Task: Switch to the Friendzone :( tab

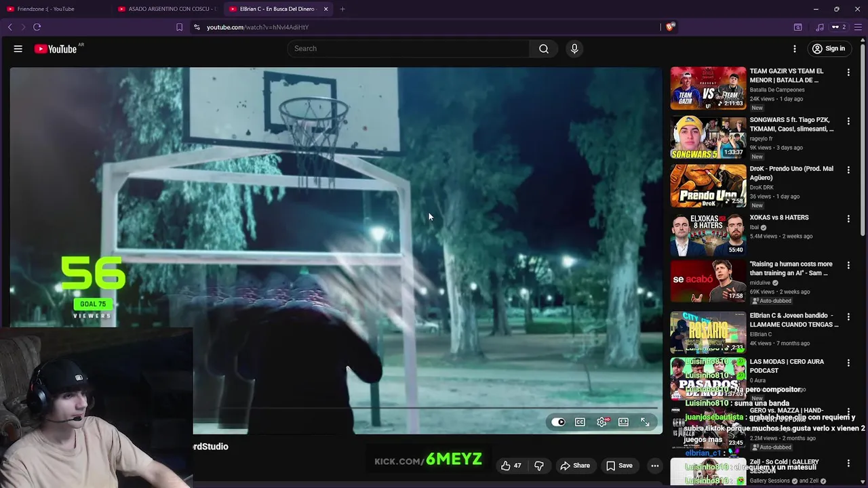Action: (x=54, y=9)
